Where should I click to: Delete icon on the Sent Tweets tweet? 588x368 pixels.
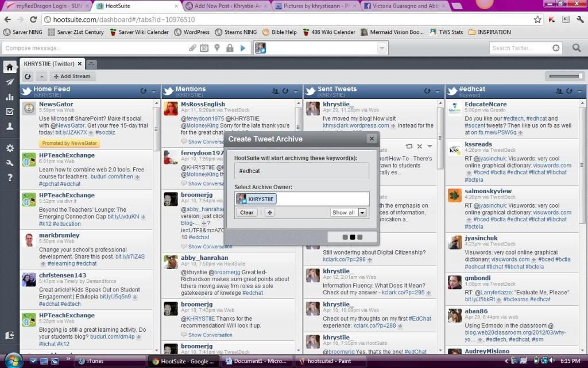click(x=420, y=146)
